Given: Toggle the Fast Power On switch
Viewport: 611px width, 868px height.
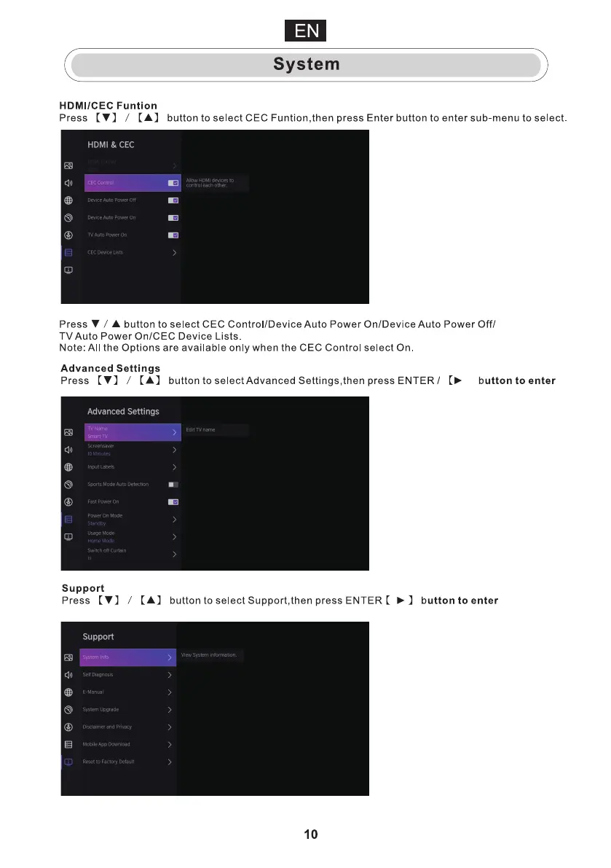Looking at the screenshot, I should (x=173, y=502).
